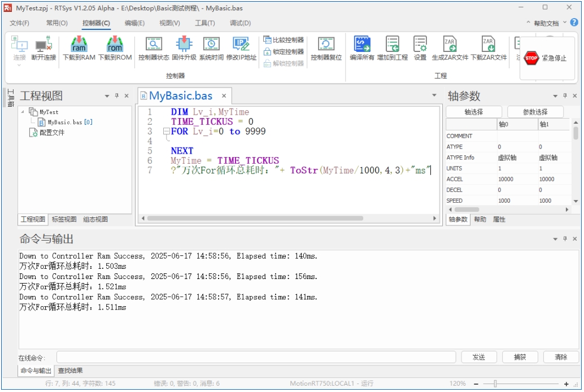Open vertical 工具箱 side tab
The width and height of the screenshot is (584, 392).
(x=10, y=98)
